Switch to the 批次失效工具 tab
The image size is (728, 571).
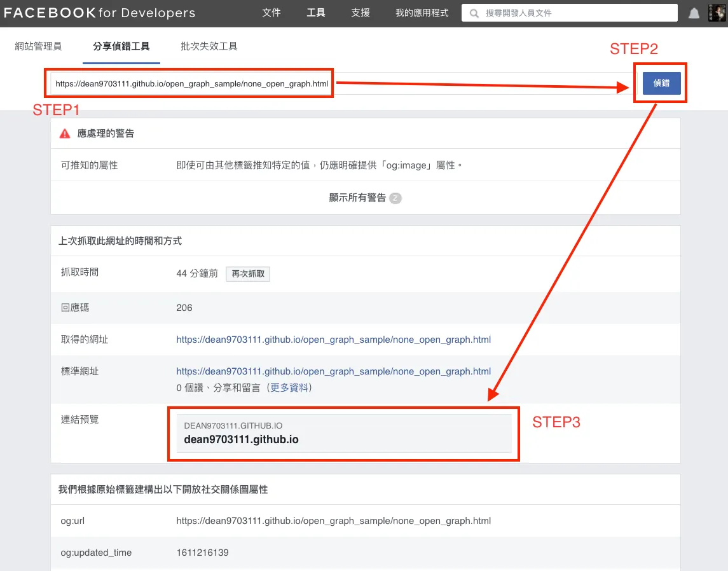click(209, 46)
